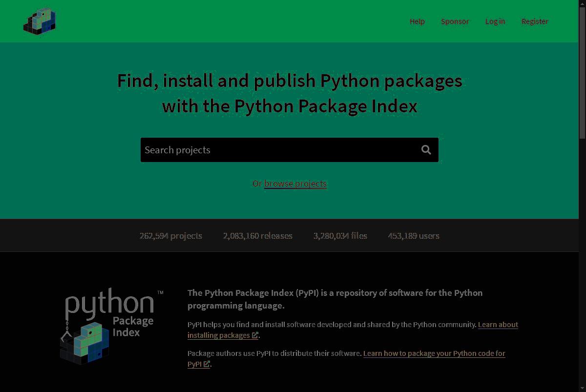This screenshot has width=586, height=392.
Task: Click the 453,189 users statistic
Action: point(414,236)
